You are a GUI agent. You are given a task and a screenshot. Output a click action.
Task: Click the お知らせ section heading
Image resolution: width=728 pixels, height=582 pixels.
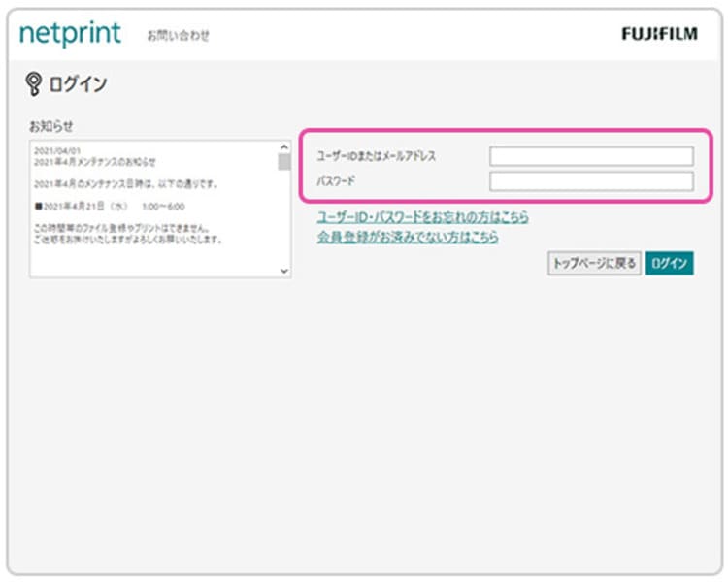click(51, 126)
